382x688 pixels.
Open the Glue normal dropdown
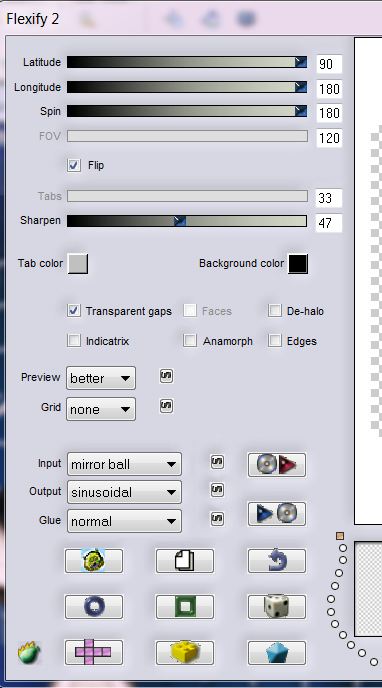pos(124,521)
